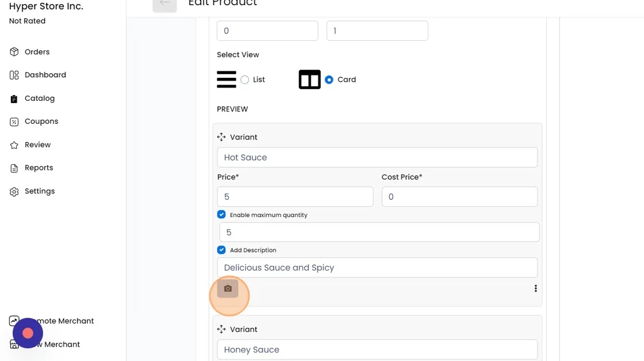The height and width of the screenshot is (361, 644).
Task: Click the Hot Sauce variant name field
Action: (x=377, y=157)
